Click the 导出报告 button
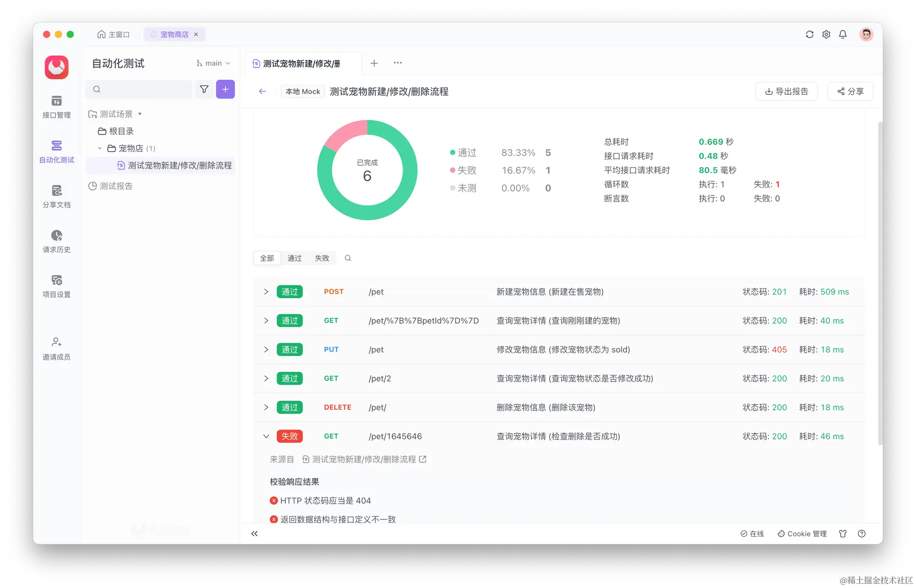Screen dimensions: 916x588 coord(786,92)
